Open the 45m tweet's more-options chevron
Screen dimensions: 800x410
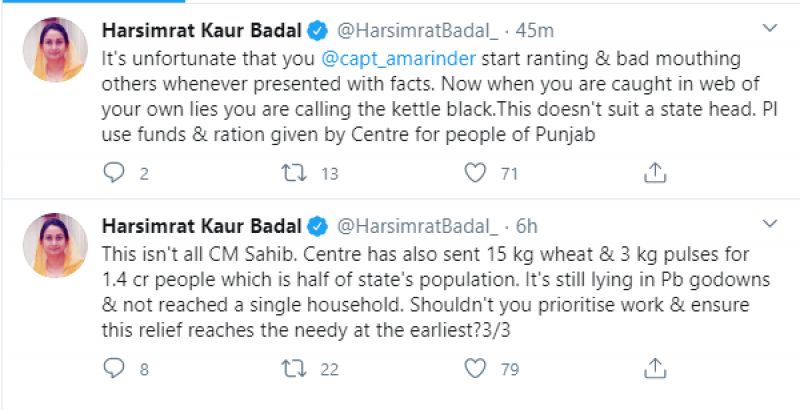[769, 26]
